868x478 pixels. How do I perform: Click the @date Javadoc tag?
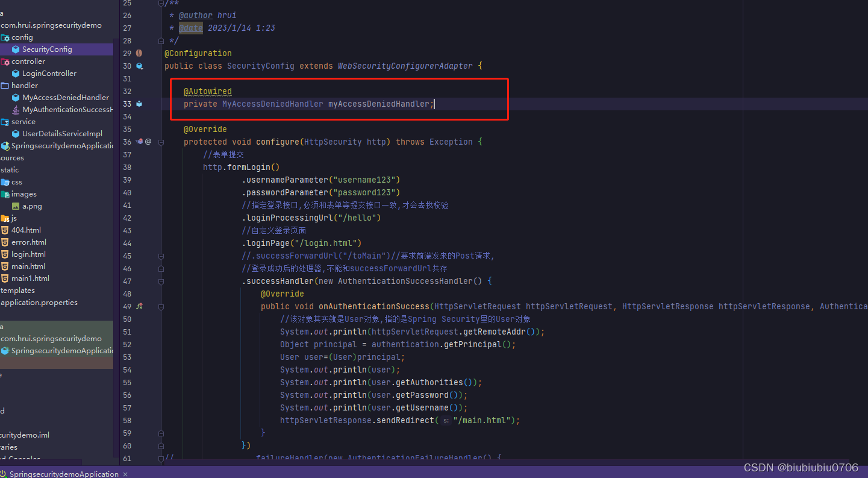click(191, 28)
